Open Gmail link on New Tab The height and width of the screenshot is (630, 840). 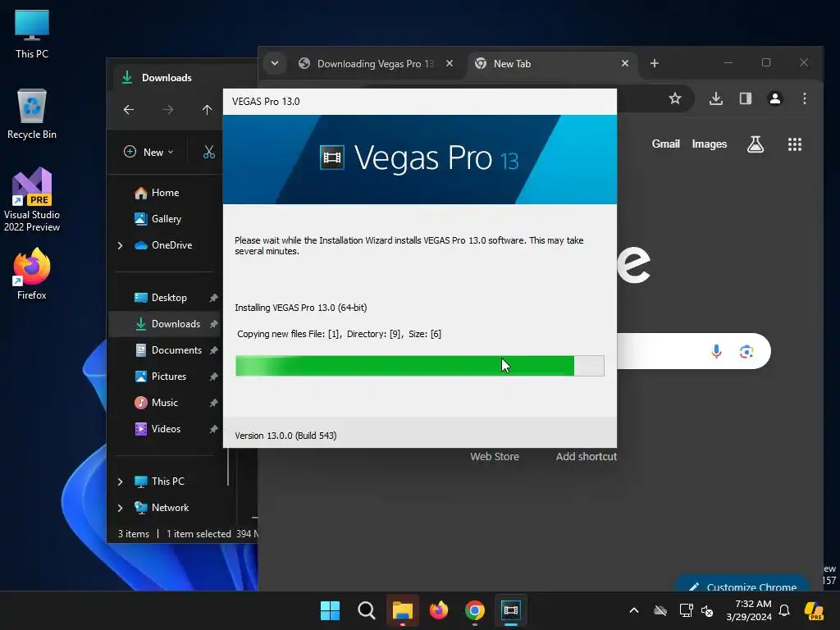tap(665, 144)
